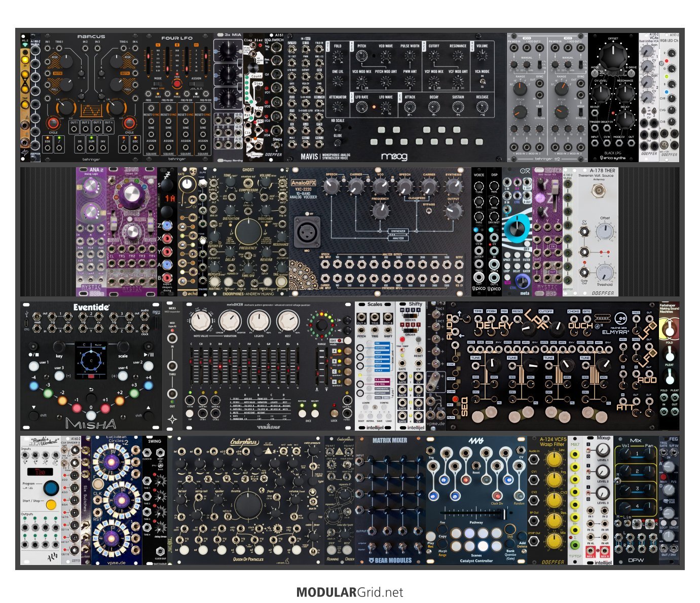Click the Misha blue +4 interval button
This screenshot has width=700, height=603.
point(149,386)
